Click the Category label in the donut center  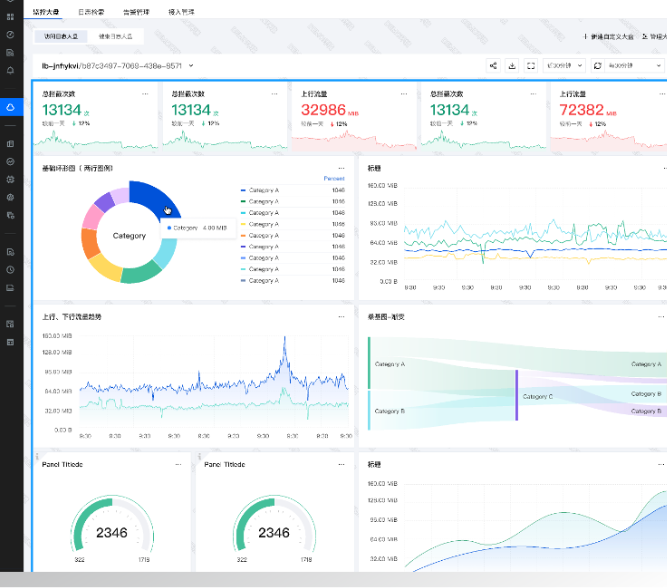click(x=129, y=236)
